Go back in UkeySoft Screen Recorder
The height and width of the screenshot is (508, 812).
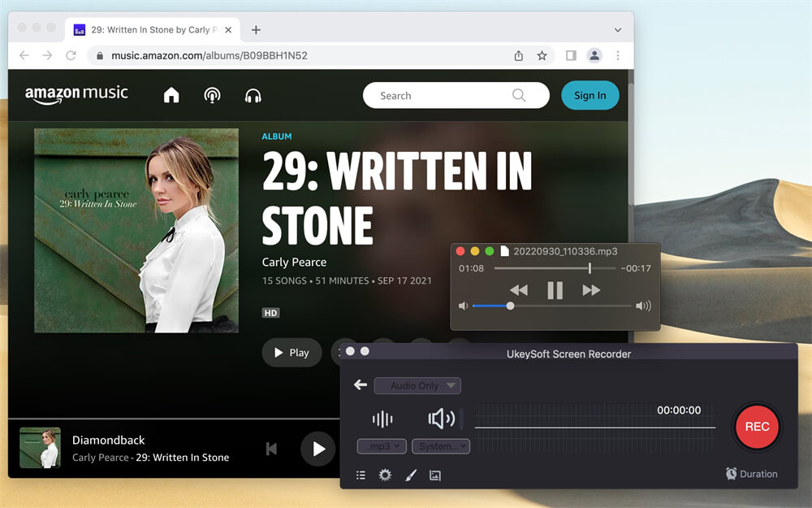click(361, 384)
